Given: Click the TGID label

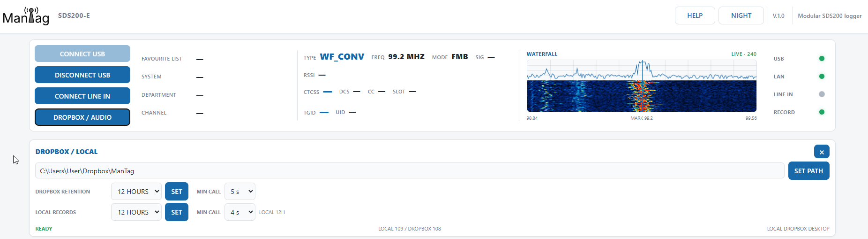Looking at the screenshot, I should click(x=309, y=113).
